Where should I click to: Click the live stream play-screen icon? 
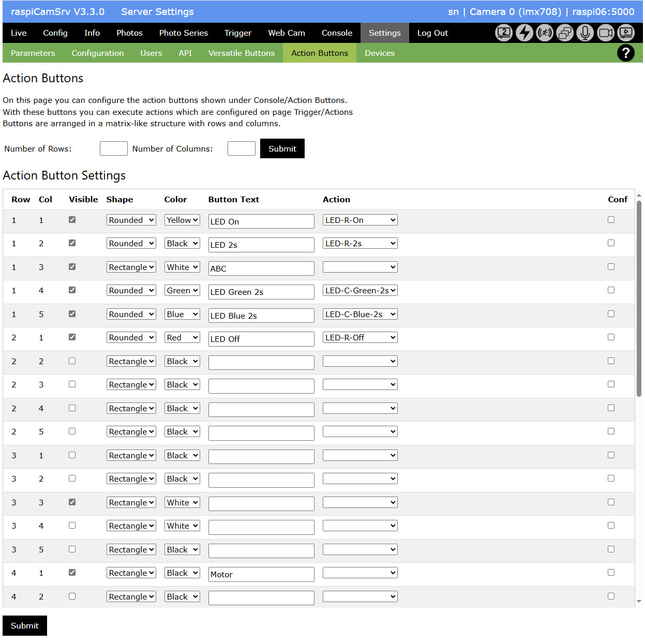626,33
